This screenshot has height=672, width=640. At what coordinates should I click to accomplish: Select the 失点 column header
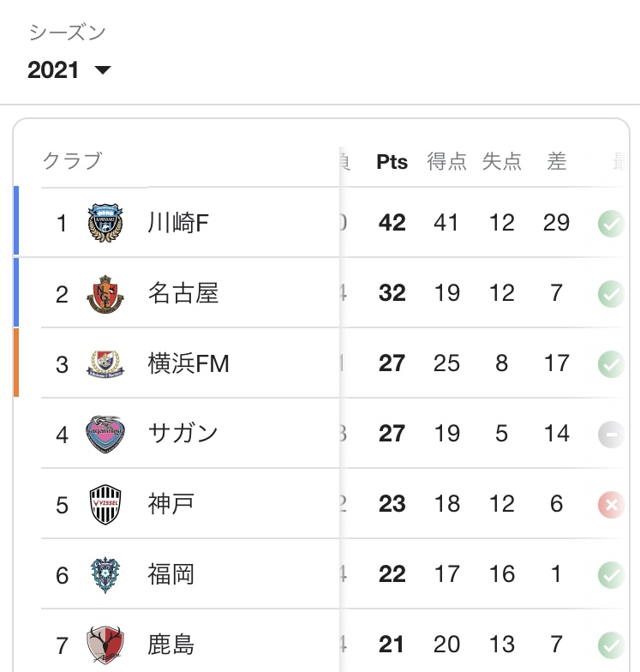coord(502,161)
